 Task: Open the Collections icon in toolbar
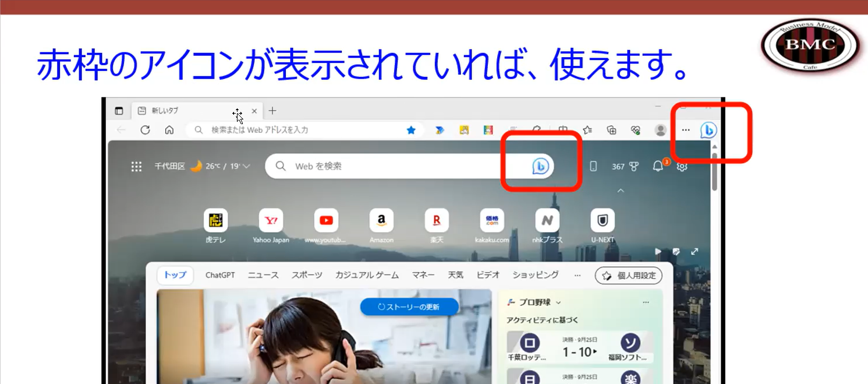tap(611, 130)
